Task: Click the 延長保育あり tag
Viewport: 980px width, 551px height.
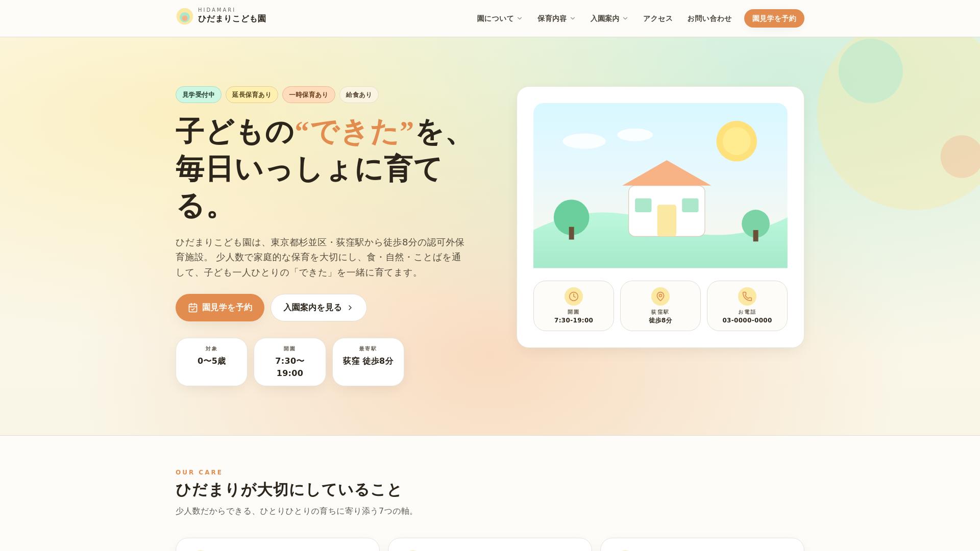Action: pos(252,95)
